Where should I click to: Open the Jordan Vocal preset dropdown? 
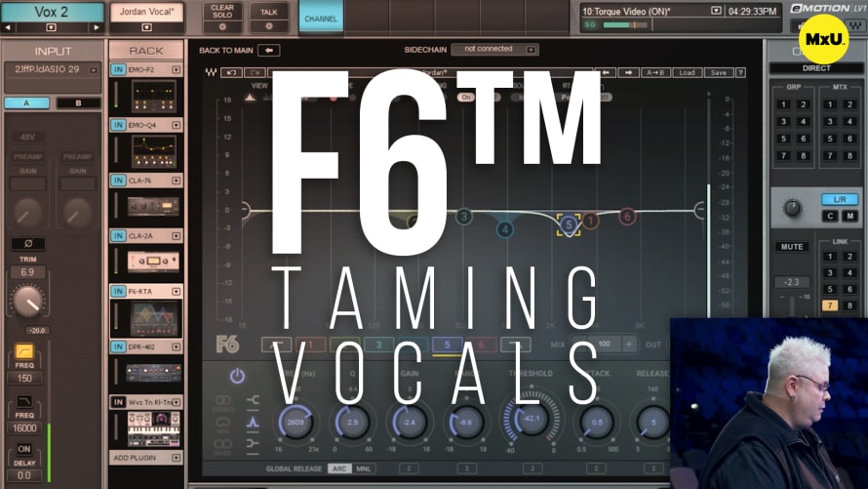(x=146, y=27)
